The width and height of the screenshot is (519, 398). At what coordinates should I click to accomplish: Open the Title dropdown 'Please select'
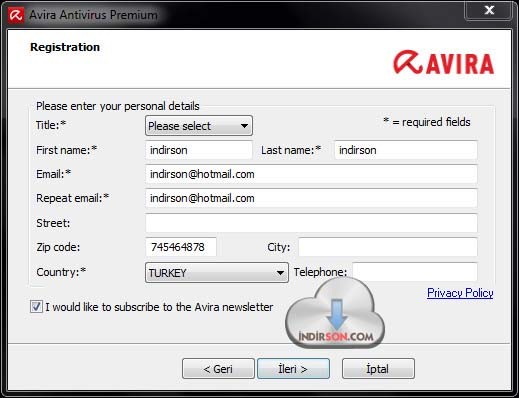click(x=199, y=126)
